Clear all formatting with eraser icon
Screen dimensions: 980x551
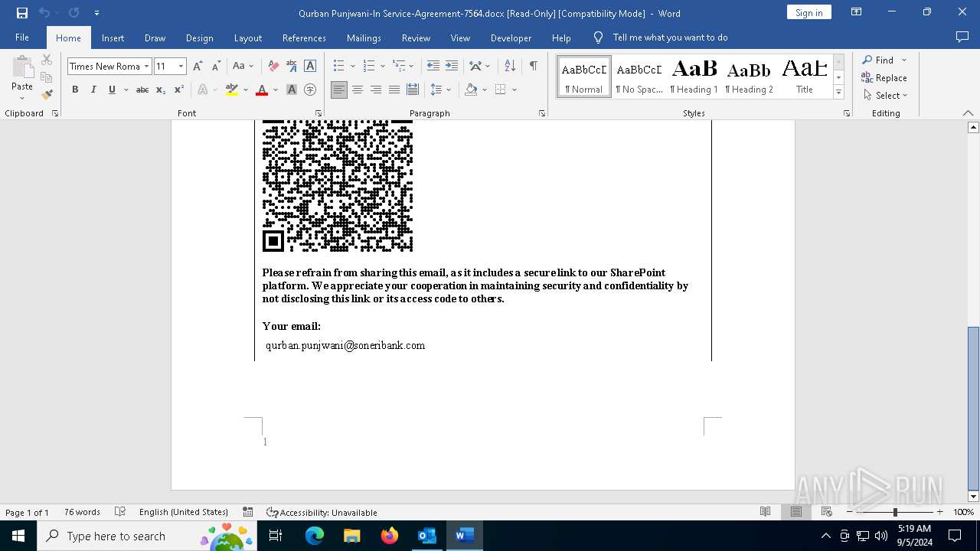pyautogui.click(x=273, y=67)
